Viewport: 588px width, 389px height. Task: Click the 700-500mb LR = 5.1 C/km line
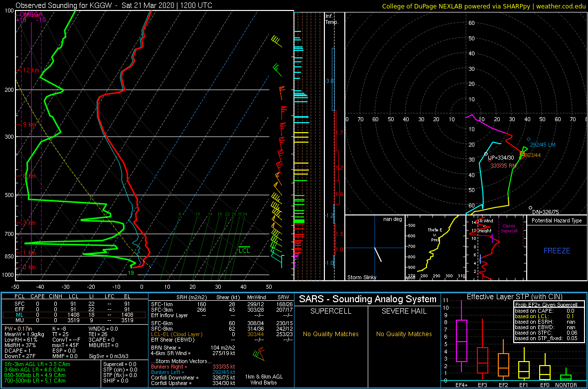tap(35, 381)
